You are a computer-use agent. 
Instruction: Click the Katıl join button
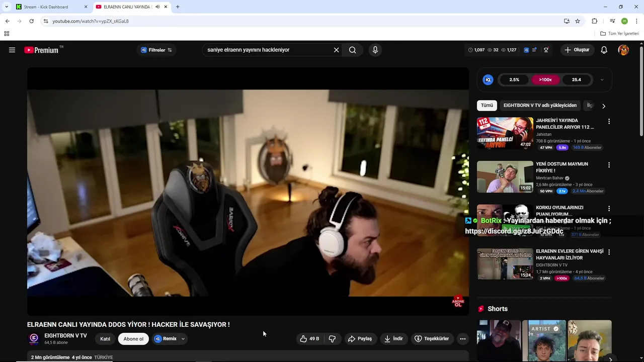pos(105,339)
